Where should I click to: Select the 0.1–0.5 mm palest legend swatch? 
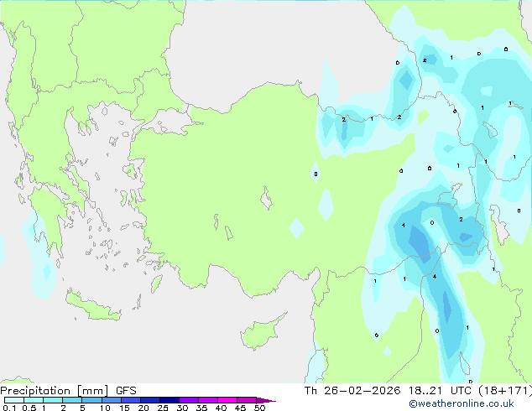pos(14,400)
